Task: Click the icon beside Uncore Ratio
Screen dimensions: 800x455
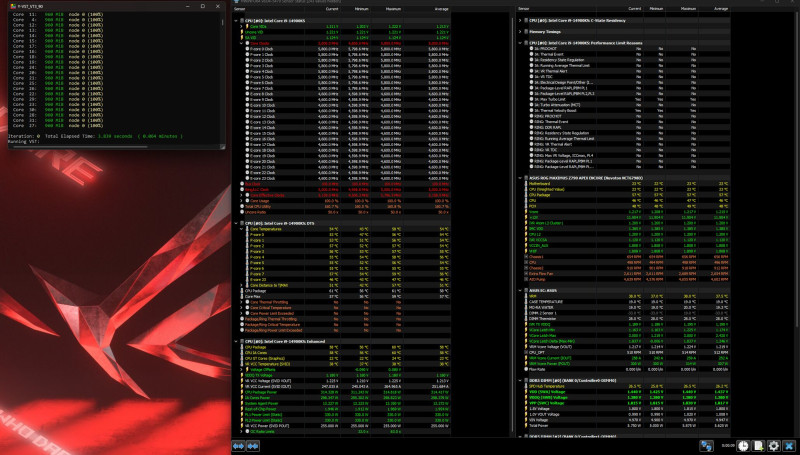Action: pos(242,212)
